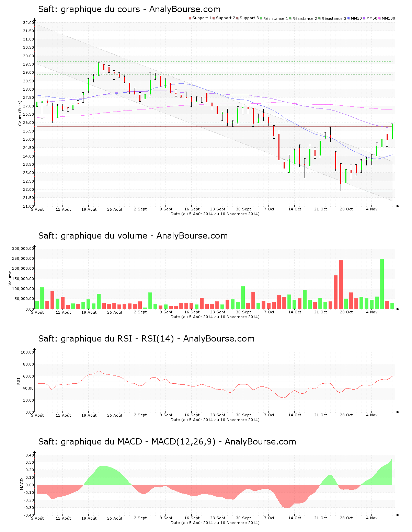Click the 150,000.00 volume axis value
Screen dimensions: 412x532
tap(23, 279)
